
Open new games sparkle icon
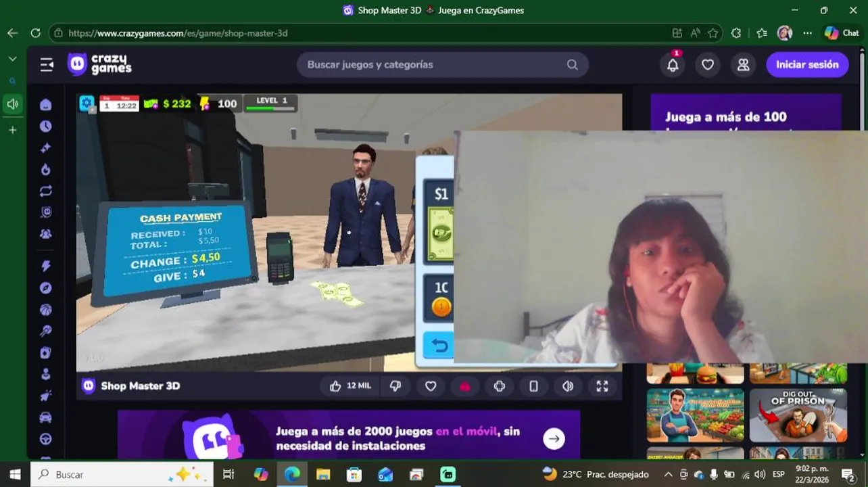46,148
